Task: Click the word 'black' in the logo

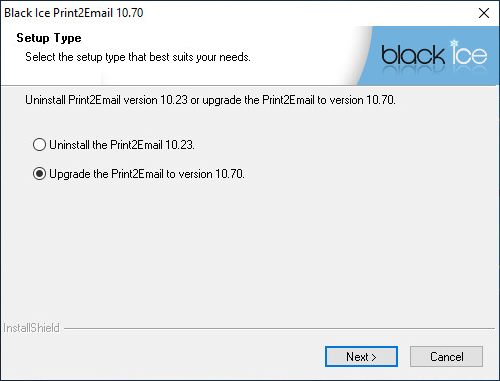Action: click(413, 55)
